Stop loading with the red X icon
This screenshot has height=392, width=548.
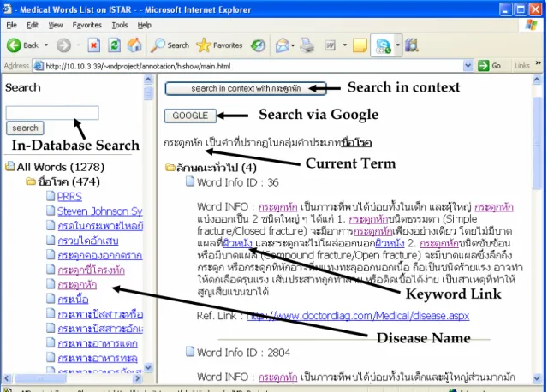(93, 45)
